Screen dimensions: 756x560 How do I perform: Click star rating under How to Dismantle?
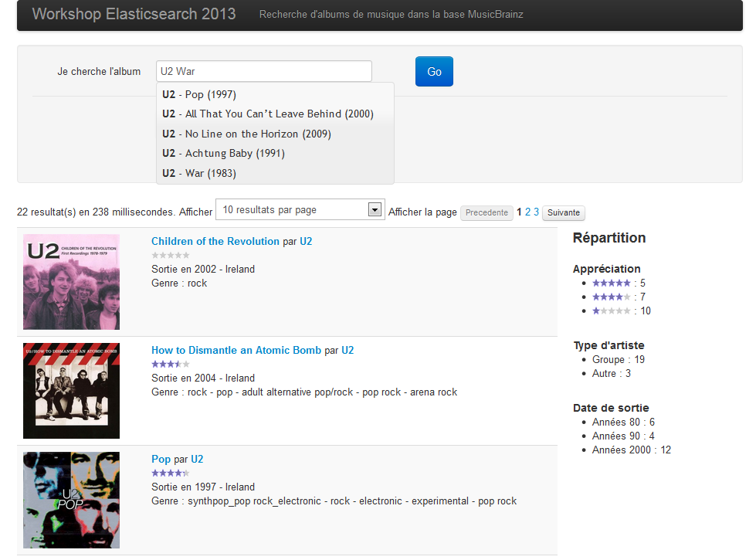[170, 364]
